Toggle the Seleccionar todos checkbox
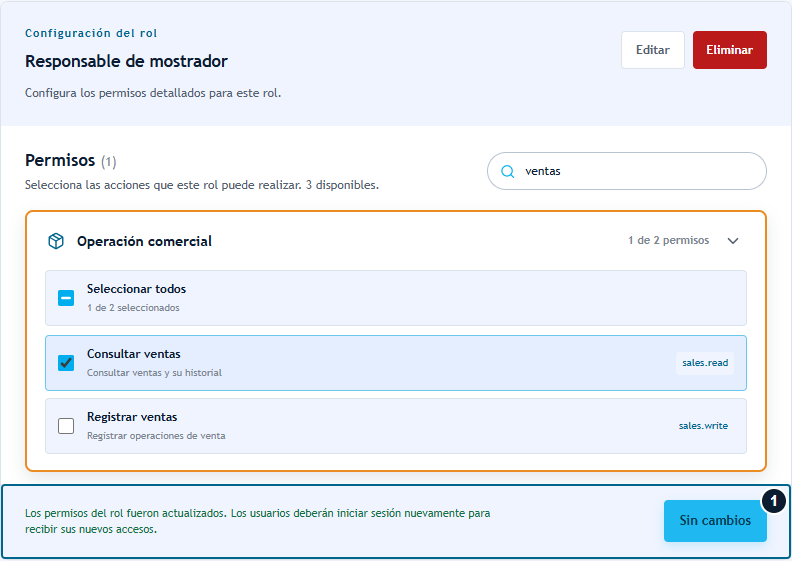Screen dimensions: 792x561 66,298
